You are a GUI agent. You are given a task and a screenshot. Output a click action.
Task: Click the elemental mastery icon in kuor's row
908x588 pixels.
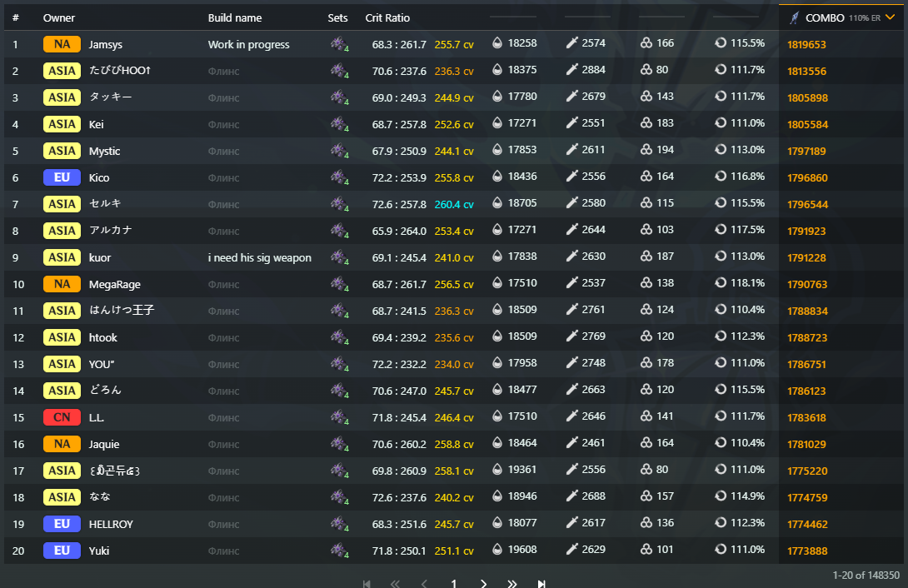(646, 257)
